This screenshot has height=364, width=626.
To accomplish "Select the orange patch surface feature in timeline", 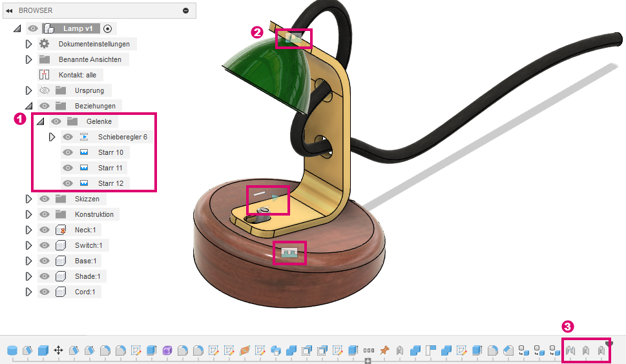I will click(x=245, y=350).
